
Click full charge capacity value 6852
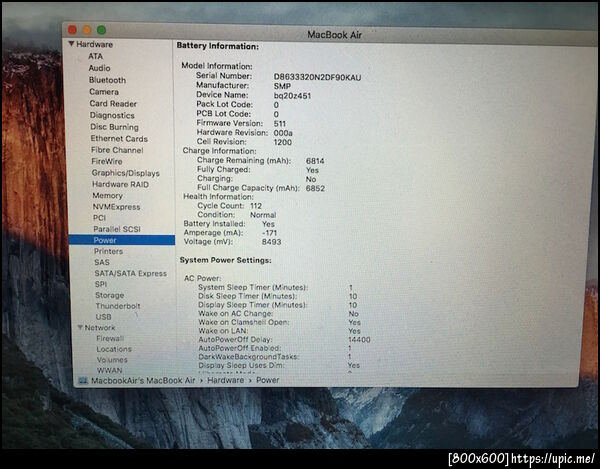click(x=315, y=189)
